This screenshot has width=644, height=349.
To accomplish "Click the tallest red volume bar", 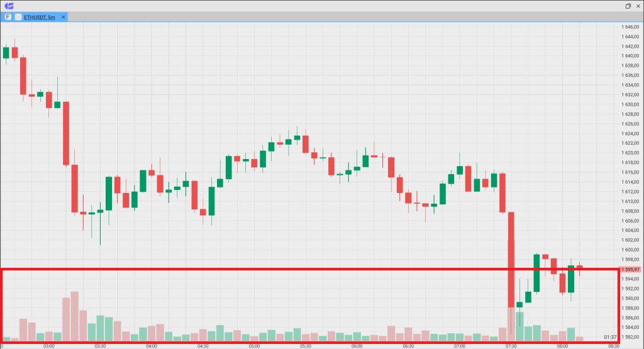I will click(74, 316).
